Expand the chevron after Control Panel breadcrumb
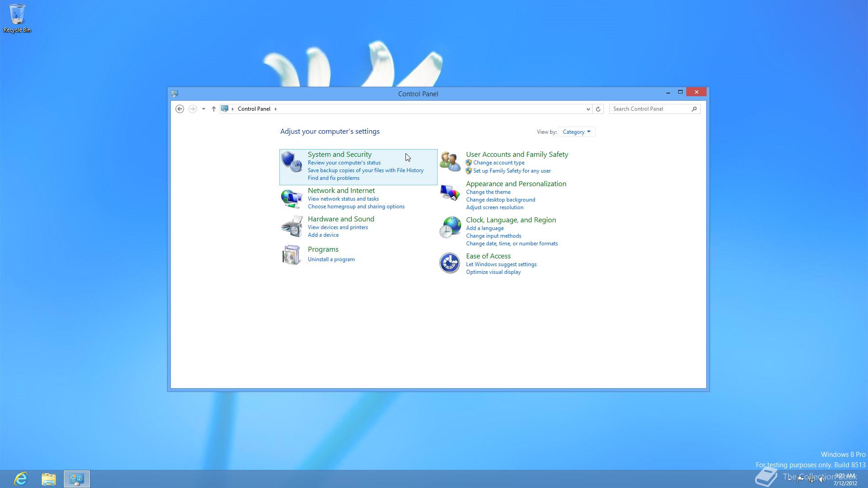Image resolution: width=868 pixels, height=488 pixels. pyautogui.click(x=276, y=109)
